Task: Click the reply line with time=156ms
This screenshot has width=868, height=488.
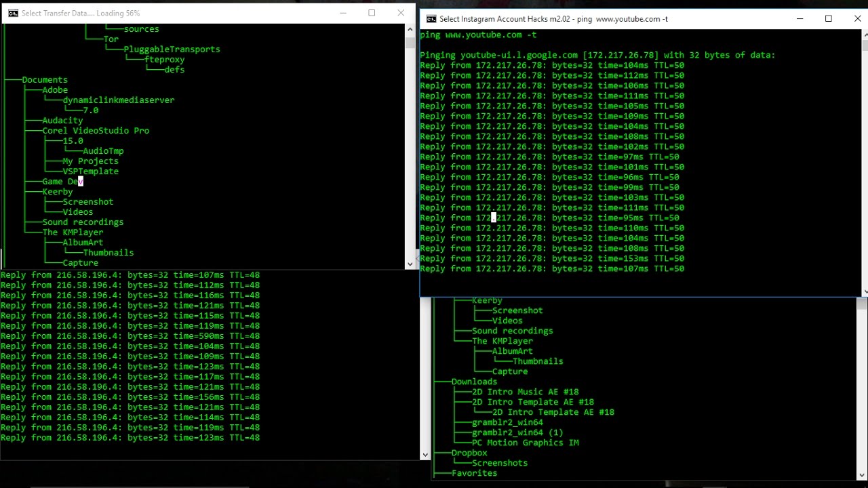Action: pos(130,397)
